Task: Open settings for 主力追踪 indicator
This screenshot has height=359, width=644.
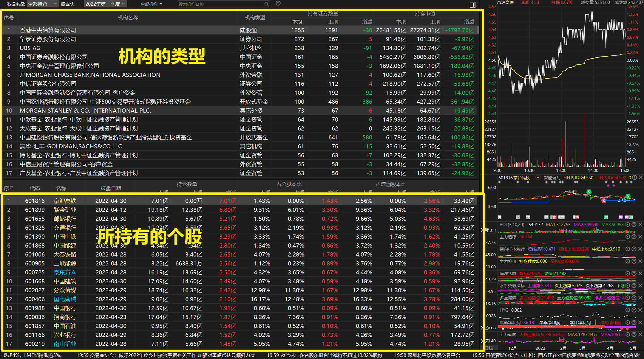Action: [628, 237]
